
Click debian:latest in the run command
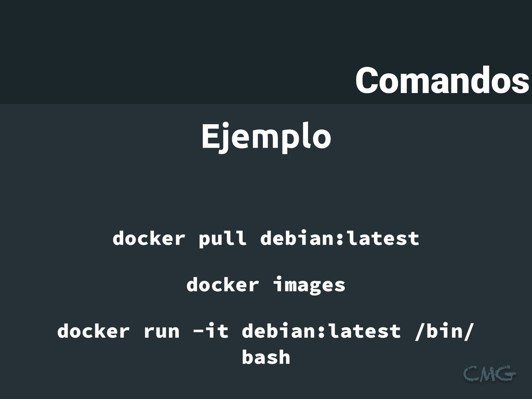click(321, 330)
